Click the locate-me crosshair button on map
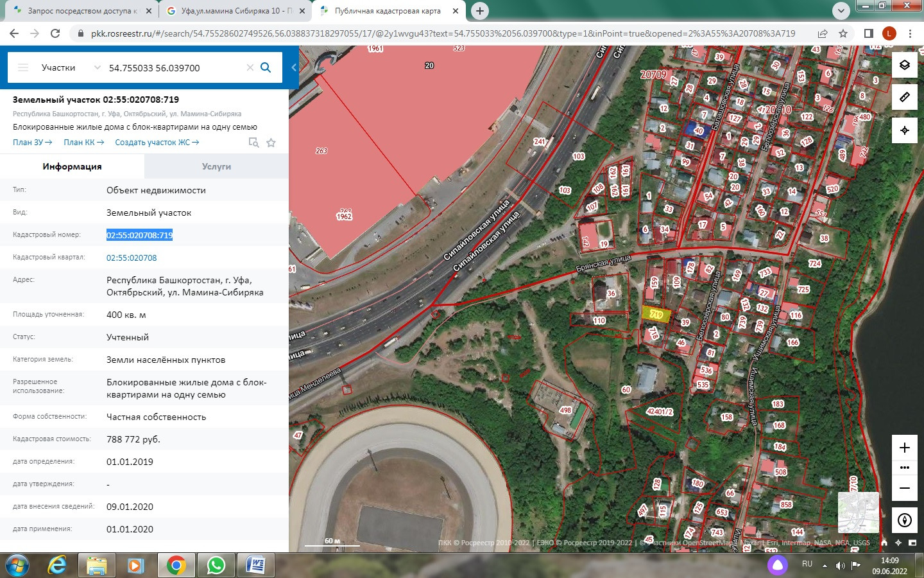 point(904,130)
